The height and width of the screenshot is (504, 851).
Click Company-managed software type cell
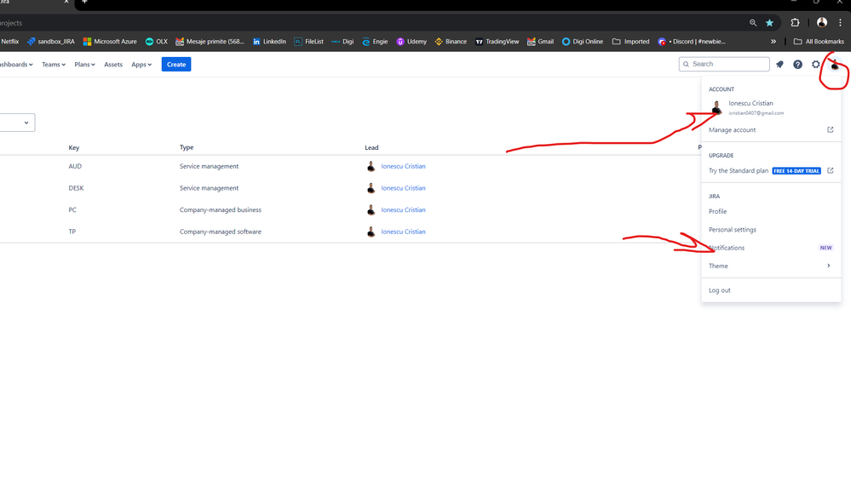(x=221, y=232)
